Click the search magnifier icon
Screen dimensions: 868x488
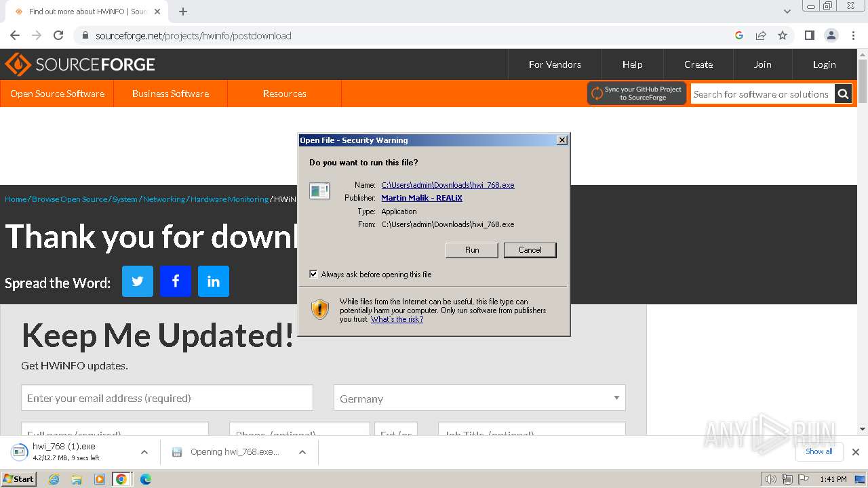[843, 94]
